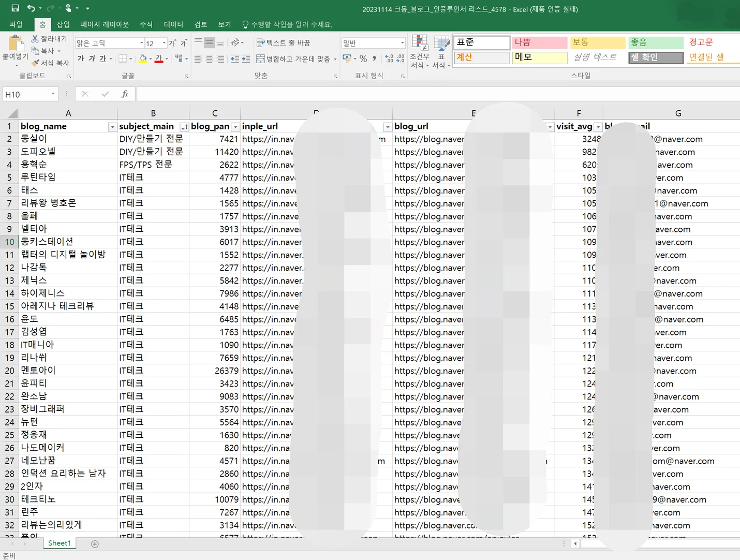Align cell text left

coord(198,58)
